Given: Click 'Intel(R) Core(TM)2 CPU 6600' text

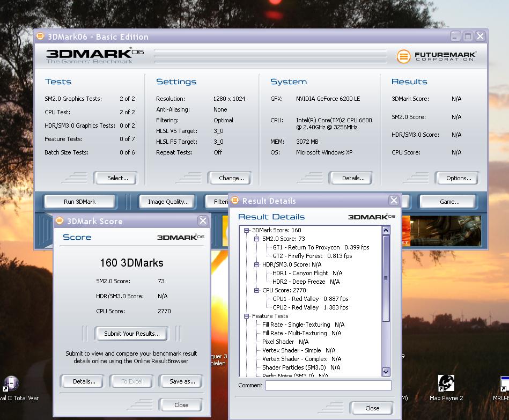Looking at the screenshot, I should coord(334,120).
